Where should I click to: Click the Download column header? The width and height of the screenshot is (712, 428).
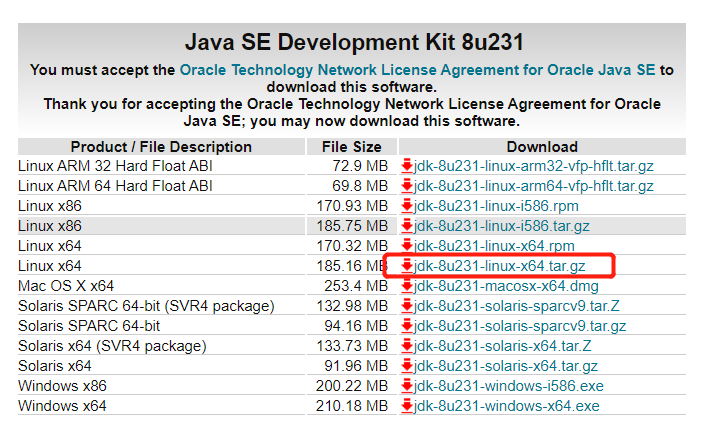click(x=542, y=147)
